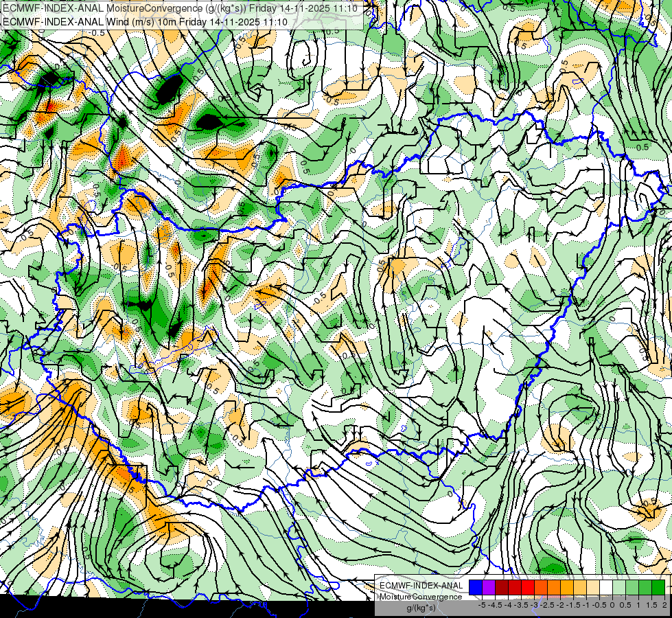The width and height of the screenshot is (672, 618).
Task: Click the blue legend color swatch
Action: [476, 587]
